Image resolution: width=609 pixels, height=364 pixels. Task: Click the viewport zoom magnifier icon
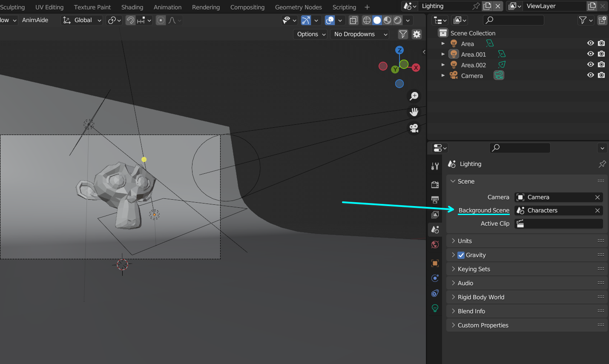pos(414,96)
